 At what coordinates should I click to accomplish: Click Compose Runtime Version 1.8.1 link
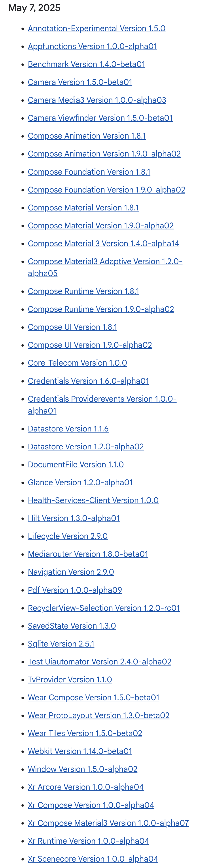click(83, 291)
